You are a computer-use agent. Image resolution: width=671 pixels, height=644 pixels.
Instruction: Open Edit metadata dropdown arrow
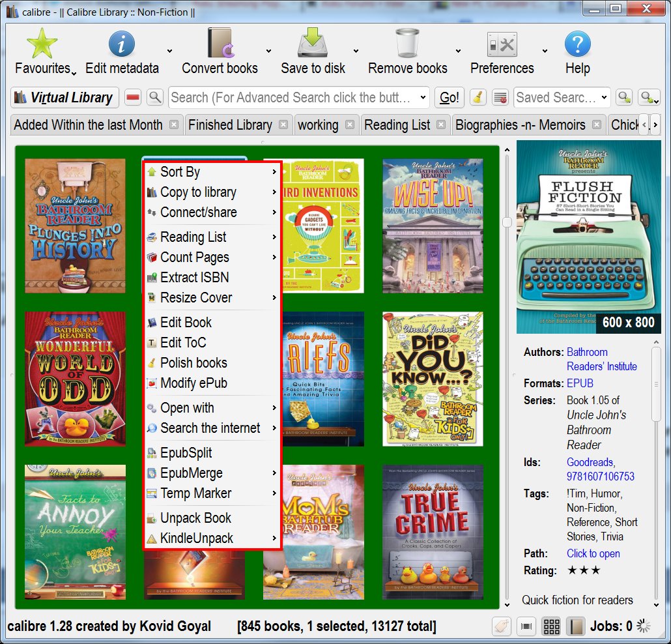point(169,51)
